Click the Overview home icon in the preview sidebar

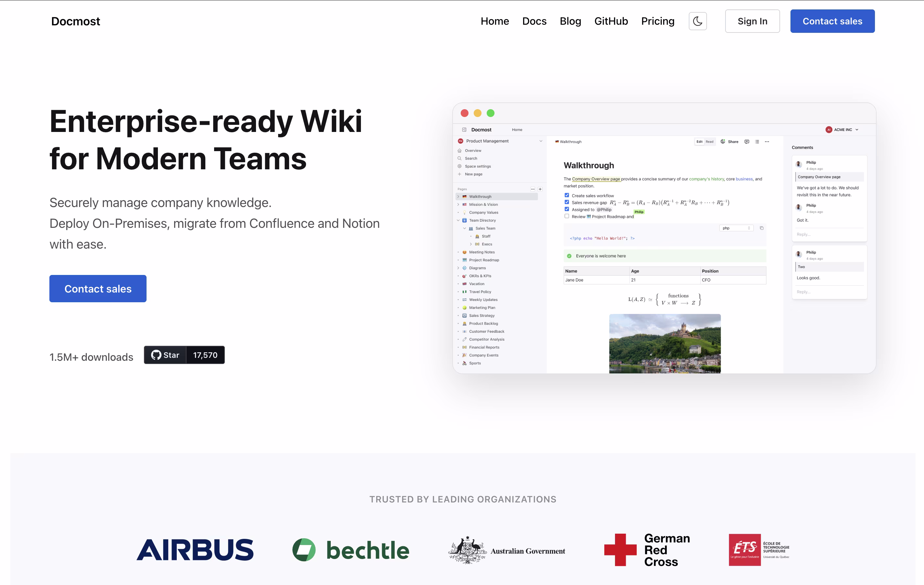[459, 150]
